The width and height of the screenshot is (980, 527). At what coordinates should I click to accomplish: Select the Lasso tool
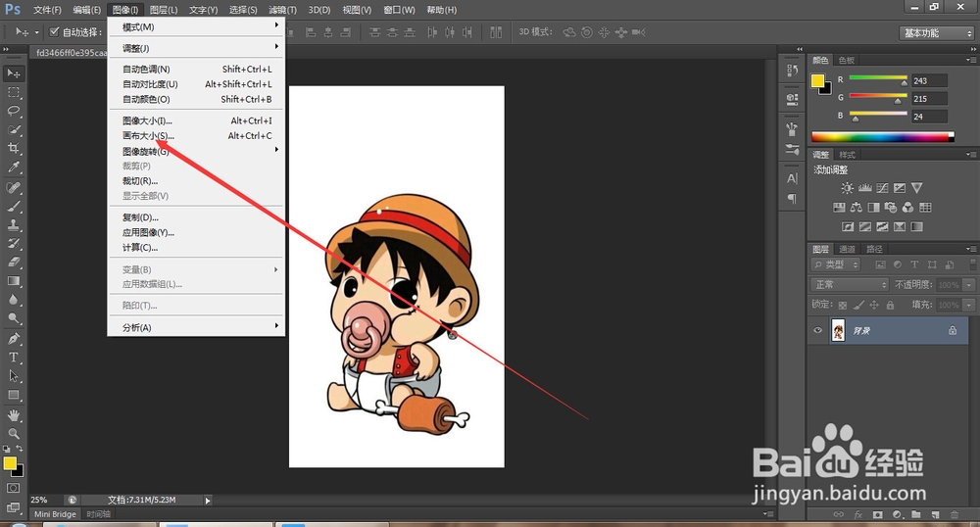[x=13, y=111]
